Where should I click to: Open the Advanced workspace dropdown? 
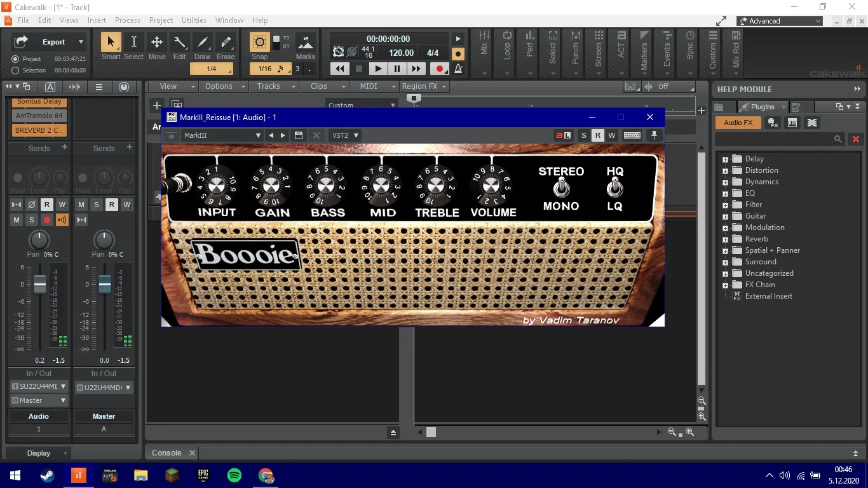(780, 21)
